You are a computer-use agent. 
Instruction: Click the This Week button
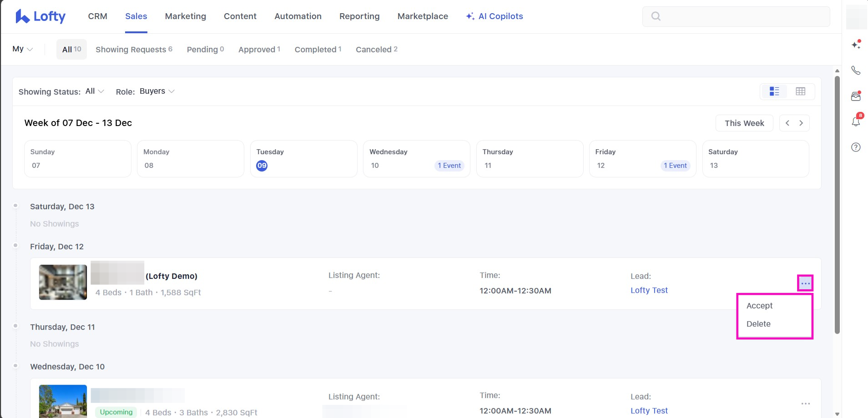point(744,123)
